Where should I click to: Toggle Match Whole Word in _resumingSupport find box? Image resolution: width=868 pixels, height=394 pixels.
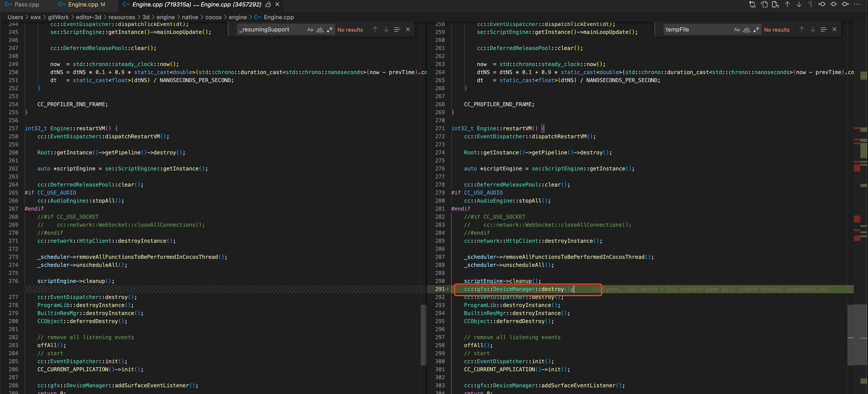pyautogui.click(x=320, y=30)
